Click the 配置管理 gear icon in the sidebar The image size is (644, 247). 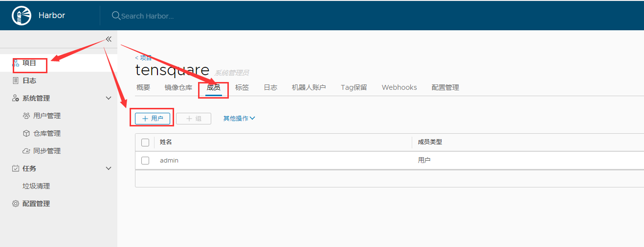pos(16,204)
